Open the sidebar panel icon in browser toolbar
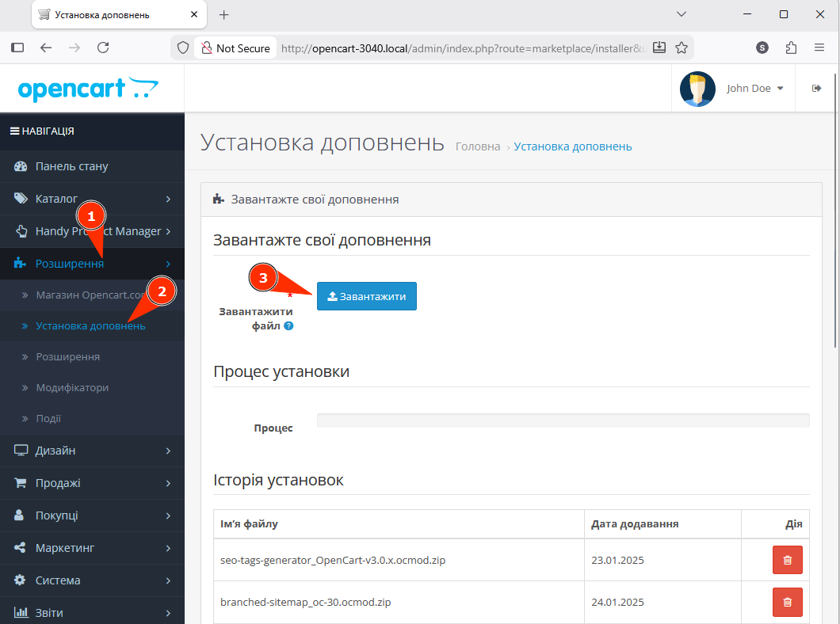The width and height of the screenshot is (840, 624). pyautogui.click(x=17, y=48)
